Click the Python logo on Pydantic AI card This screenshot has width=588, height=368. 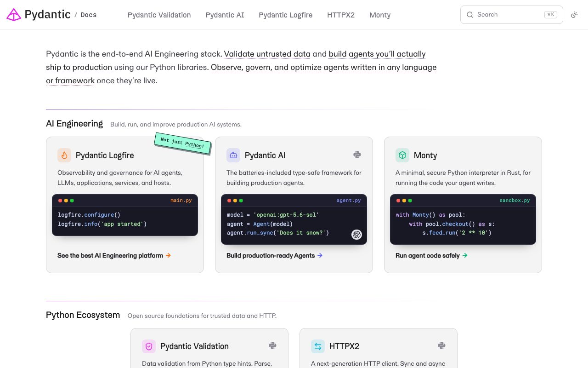(357, 155)
